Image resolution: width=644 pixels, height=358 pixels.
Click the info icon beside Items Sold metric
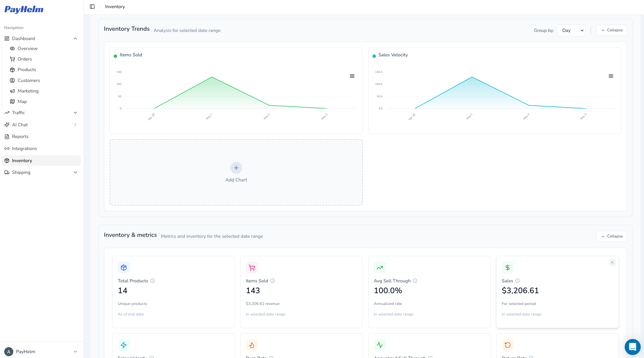(x=273, y=281)
